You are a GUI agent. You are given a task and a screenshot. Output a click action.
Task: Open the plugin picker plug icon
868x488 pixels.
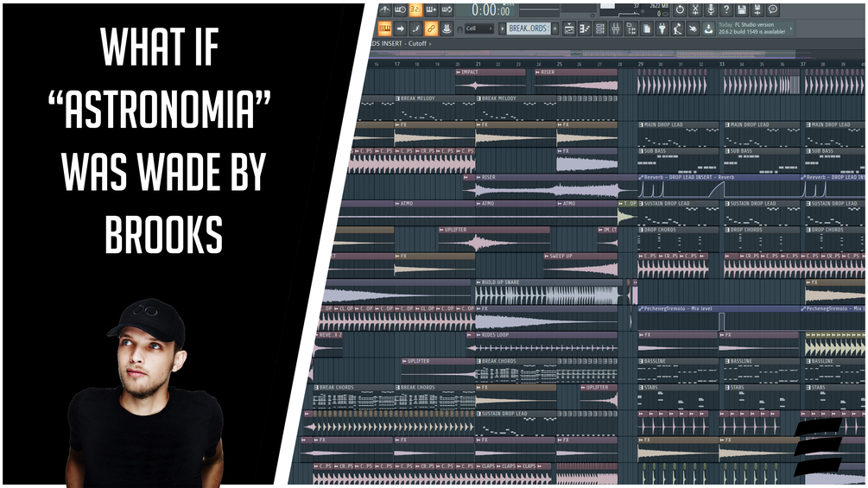[662, 29]
